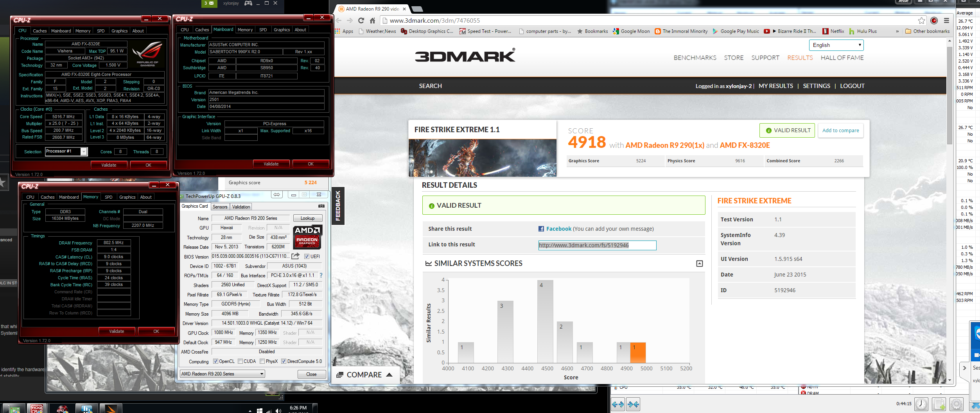Switch to the Sensors tab in GPU-Z
The image size is (980, 413).
pos(220,207)
